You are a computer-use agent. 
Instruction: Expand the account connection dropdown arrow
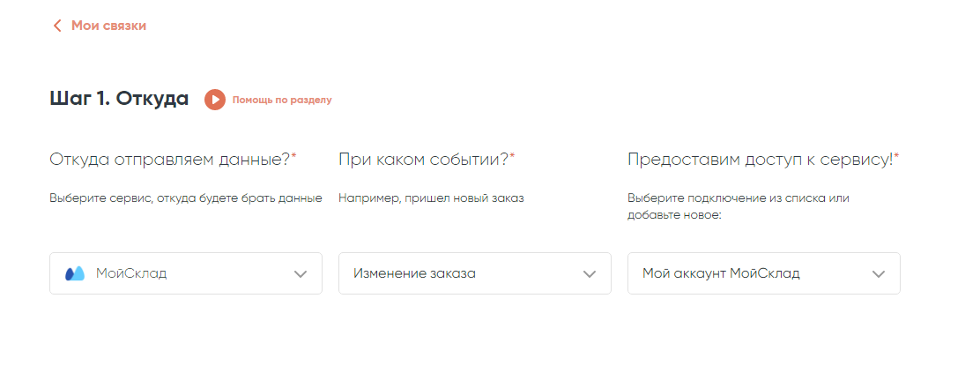pos(879,273)
